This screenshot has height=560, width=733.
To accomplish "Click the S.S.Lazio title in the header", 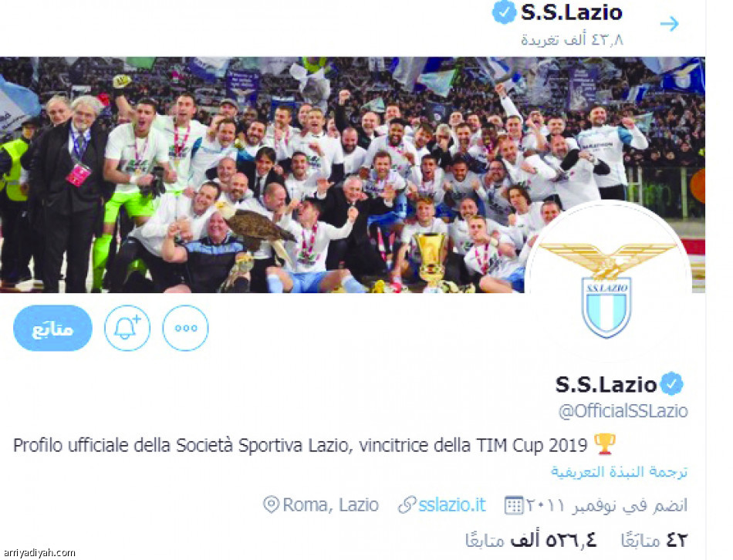I will (x=571, y=12).
